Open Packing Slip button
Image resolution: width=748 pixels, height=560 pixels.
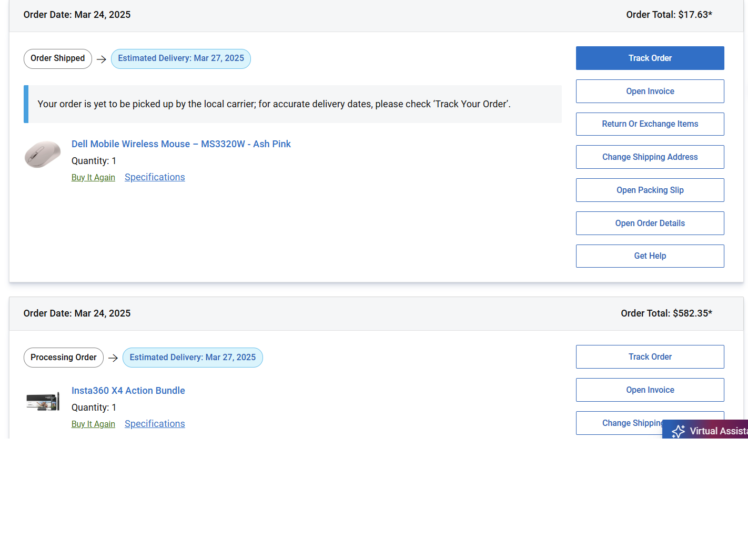click(x=650, y=190)
